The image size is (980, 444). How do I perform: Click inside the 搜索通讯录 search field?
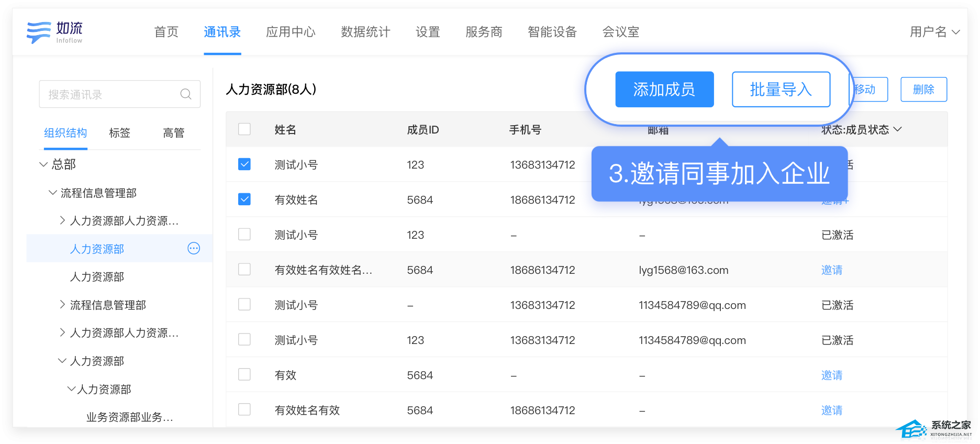(x=110, y=94)
